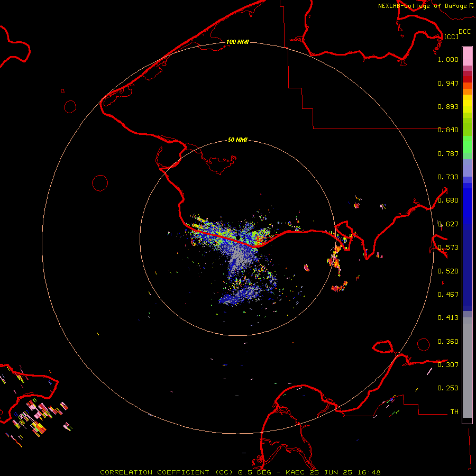Select the 0.520 scale value

448,271
